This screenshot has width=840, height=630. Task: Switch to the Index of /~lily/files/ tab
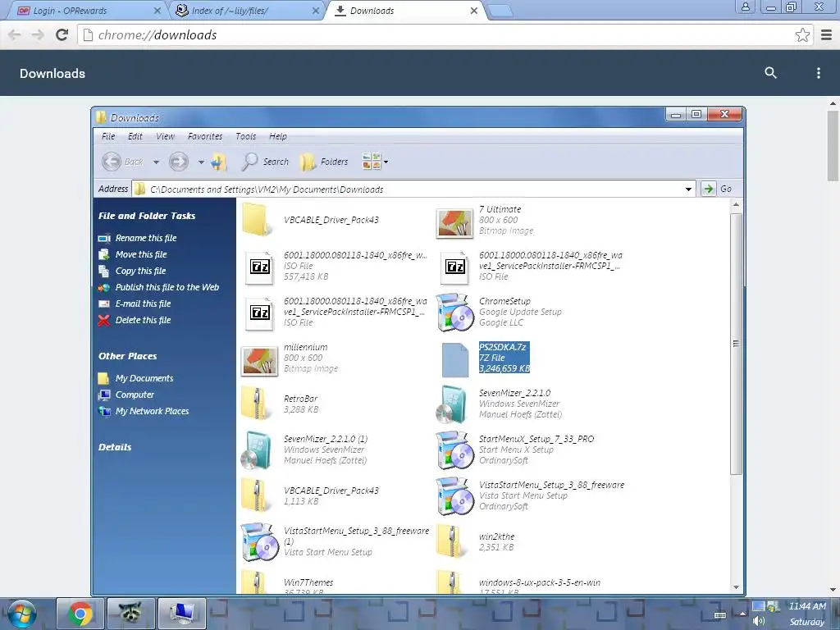[x=248, y=10]
